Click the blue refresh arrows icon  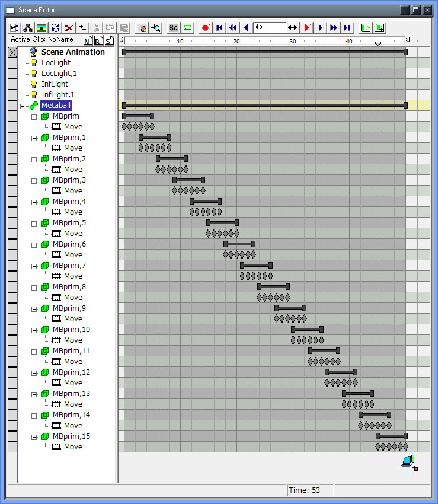pyautogui.click(x=55, y=28)
